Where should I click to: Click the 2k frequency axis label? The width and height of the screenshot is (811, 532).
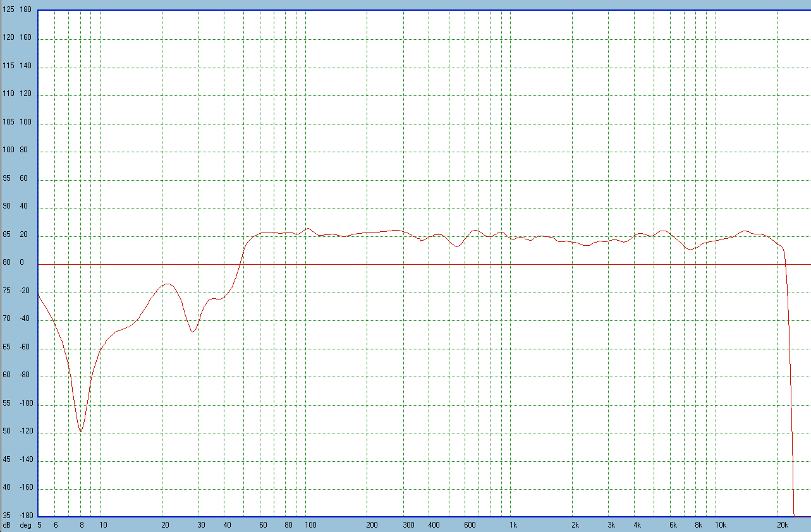pos(575,525)
